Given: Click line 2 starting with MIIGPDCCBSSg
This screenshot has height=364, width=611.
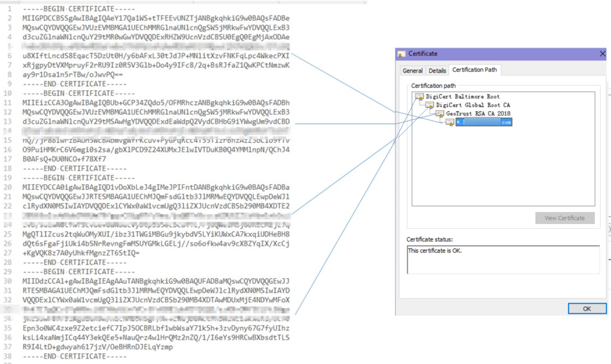Looking at the screenshot, I should (x=156, y=18).
